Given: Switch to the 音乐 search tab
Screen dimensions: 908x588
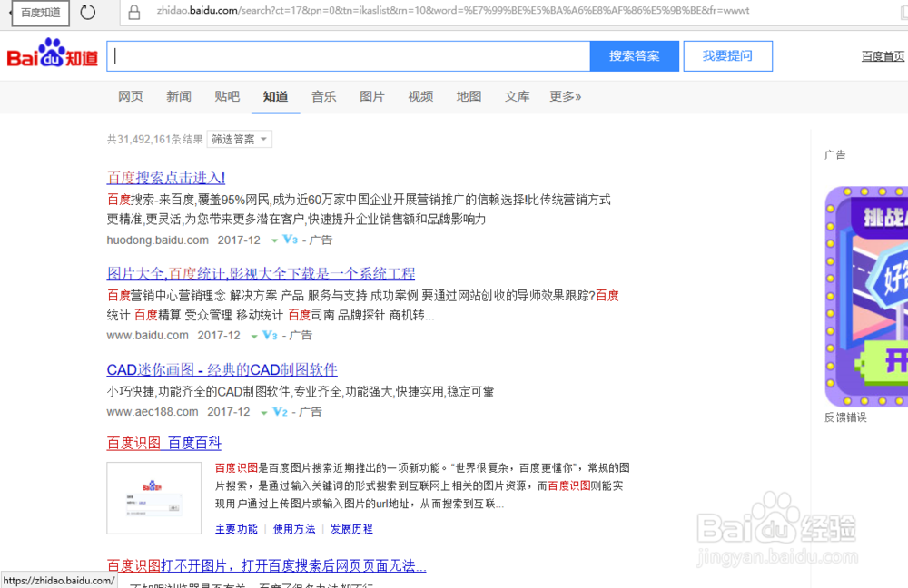Looking at the screenshot, I should [324, 97].
